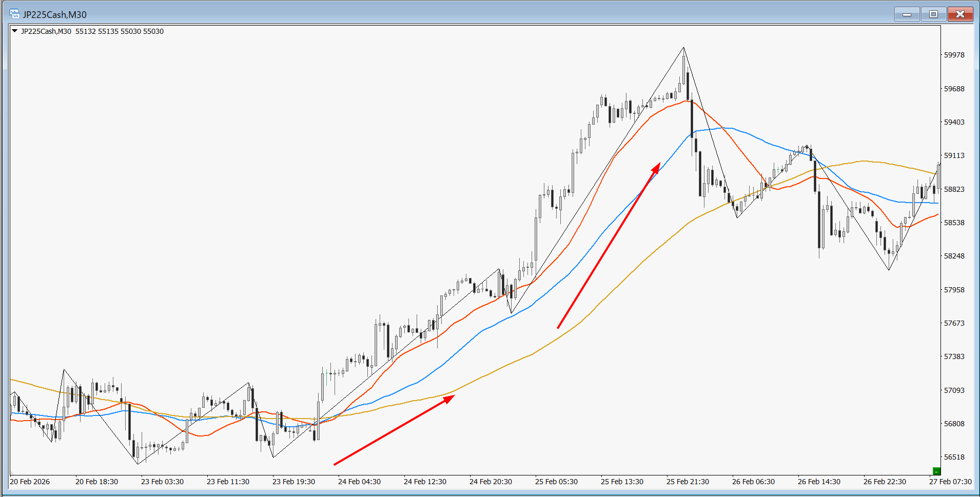The width and height of the screenshot is (980, 497).
Task: Click the OHLC values 55132 55135 55030 55030
Action: [x=120, y=31]
